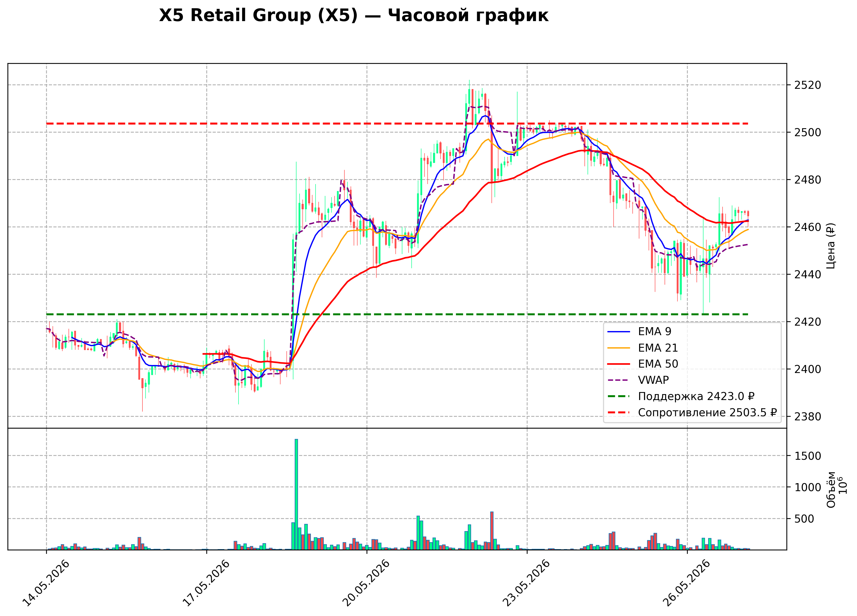Select the 'EMA 9' legend entry

pyautogui.click(x=639, y=332)
